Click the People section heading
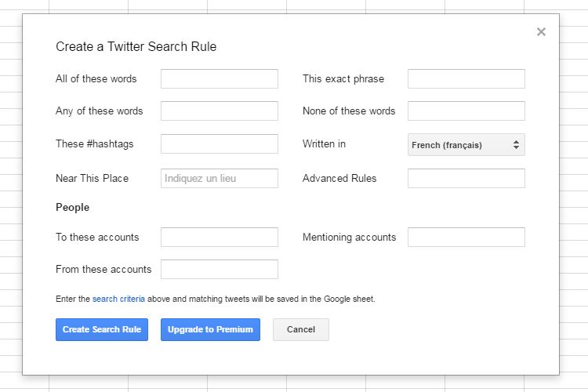 (72, 208)
